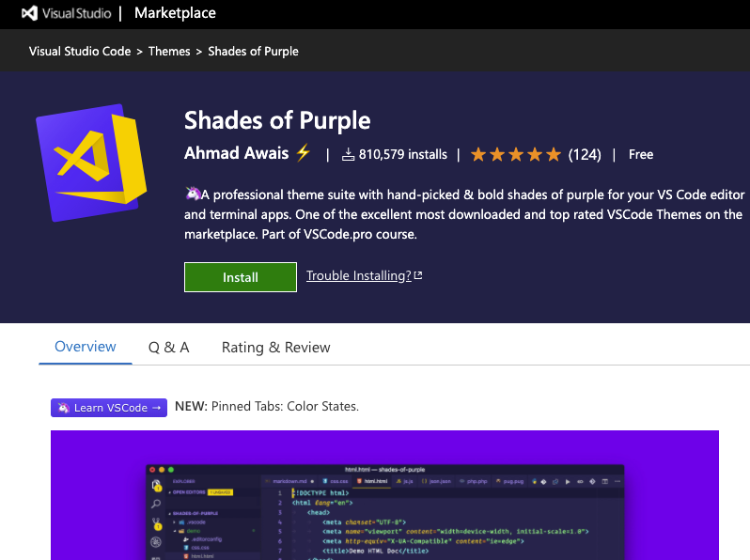Viewport: 750px width, 560px height.
Task: Switch to the Overview tab
Action: [86, 347]
